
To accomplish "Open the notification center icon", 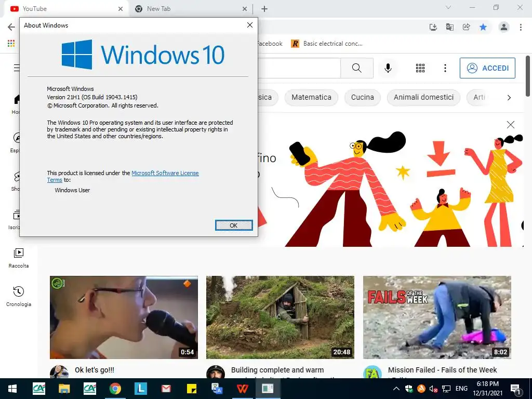I will (516, 389).
